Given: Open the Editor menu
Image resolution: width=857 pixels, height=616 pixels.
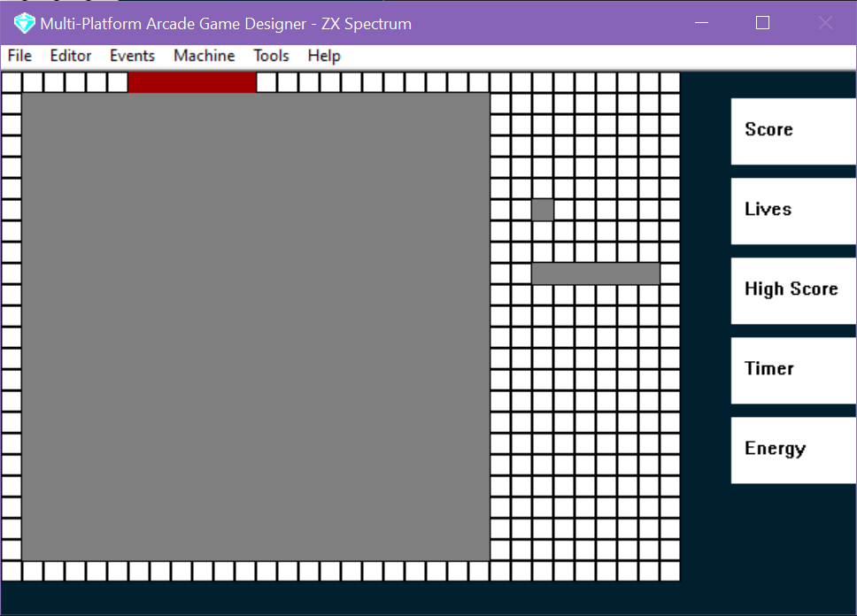Looking at the screenshot, I should (71, 56).
